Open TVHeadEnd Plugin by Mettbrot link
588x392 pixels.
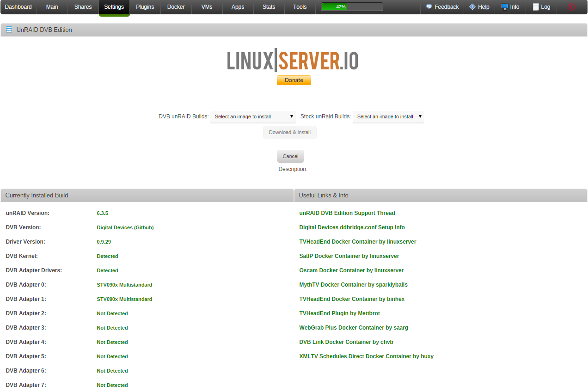[x=340, y=313]
